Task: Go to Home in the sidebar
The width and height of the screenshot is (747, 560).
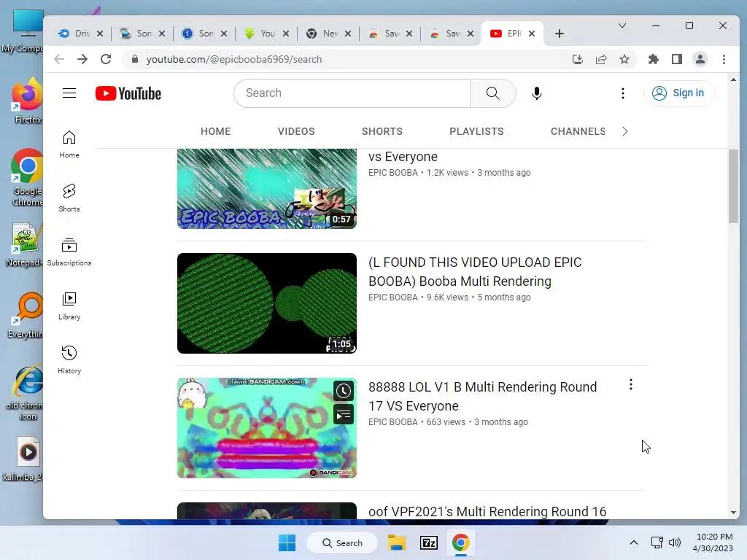Action: [x=69, y=144]
